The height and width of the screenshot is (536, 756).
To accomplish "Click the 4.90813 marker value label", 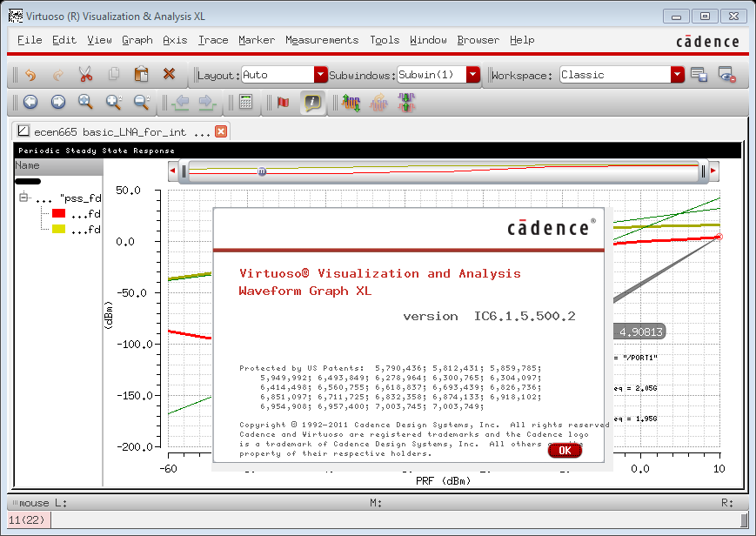I will tap(641, 332).
